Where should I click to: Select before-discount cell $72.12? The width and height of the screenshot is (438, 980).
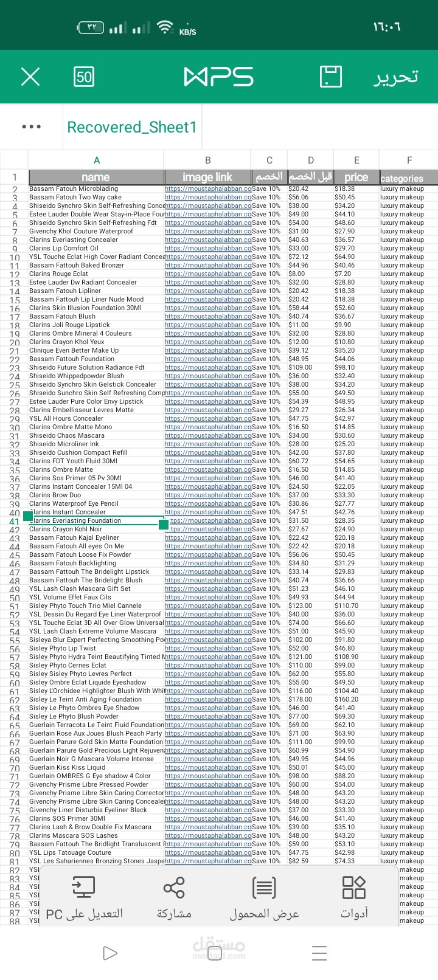311,257
